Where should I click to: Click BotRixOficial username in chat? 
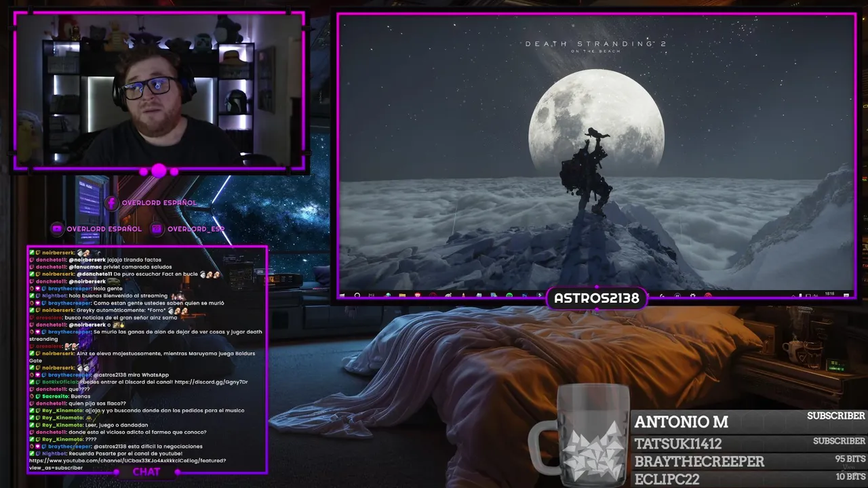click(x=60, y=382)
